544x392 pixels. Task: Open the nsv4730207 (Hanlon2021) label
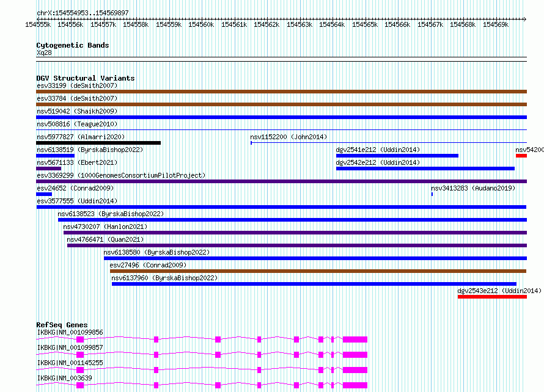pyautogui.click(x=105, y=227)
